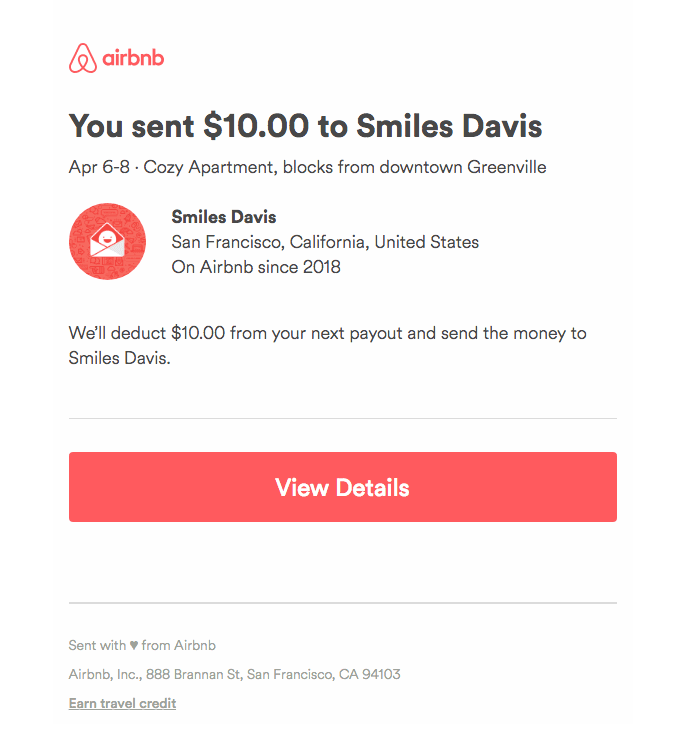Click the On Airbnb since 2018 text
680x750 pixels.
point(256,267)
